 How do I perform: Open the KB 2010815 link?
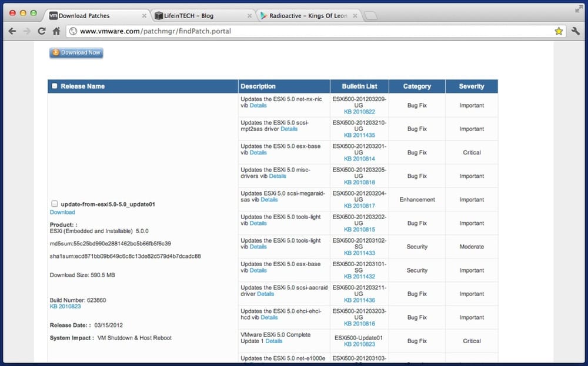pyautogui.click(x=359, y=230)
